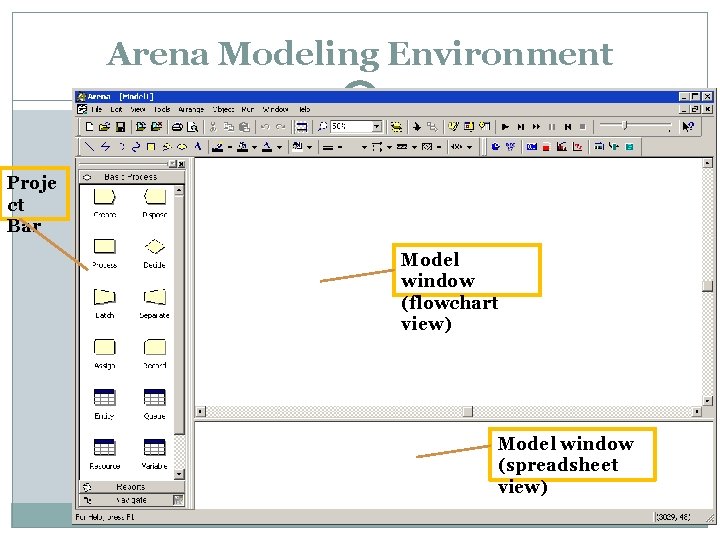The image size is (720, 540).
Task: Click the Line Color pencil swatch
Action: [x=218, y=147]
